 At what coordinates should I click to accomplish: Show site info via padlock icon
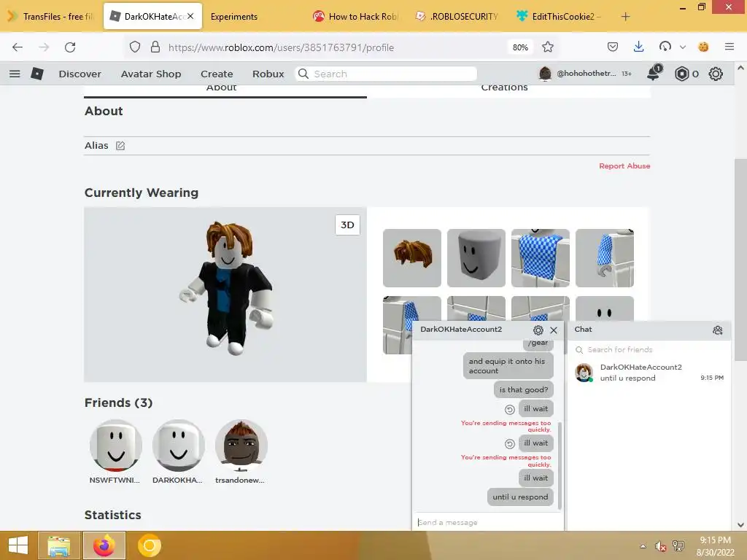pyautogui.click(x=155, y=47)
